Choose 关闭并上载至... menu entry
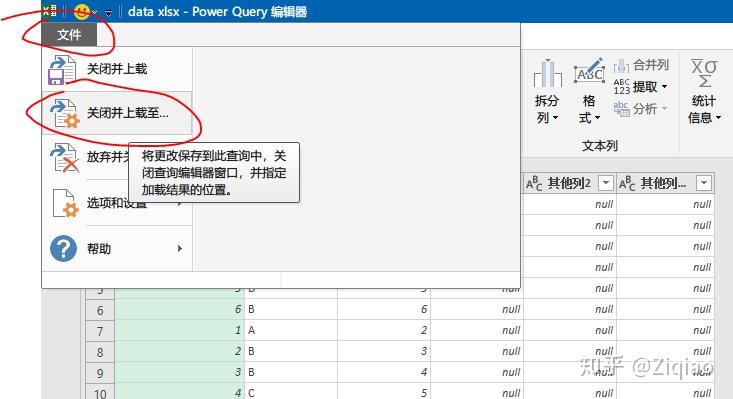Image resolution: width=733 pixels, height=399 pixels. coord(117,113)
